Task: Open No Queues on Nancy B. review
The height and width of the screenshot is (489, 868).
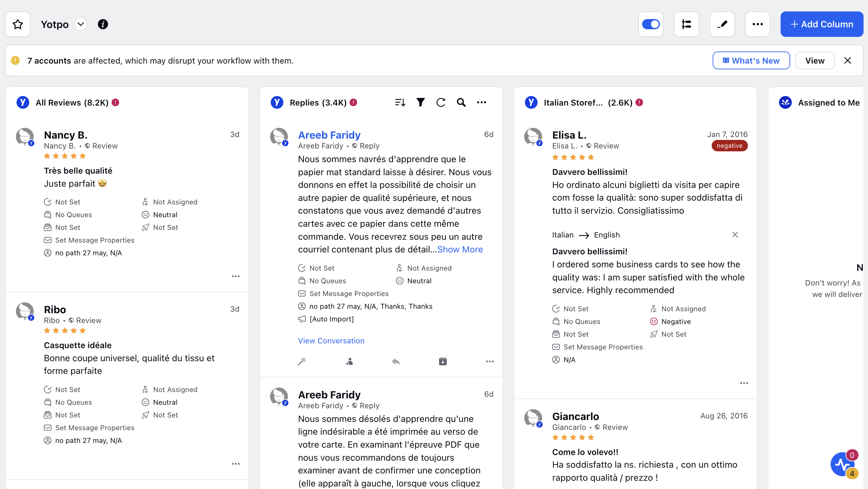Action: click(x=68, y=215)
